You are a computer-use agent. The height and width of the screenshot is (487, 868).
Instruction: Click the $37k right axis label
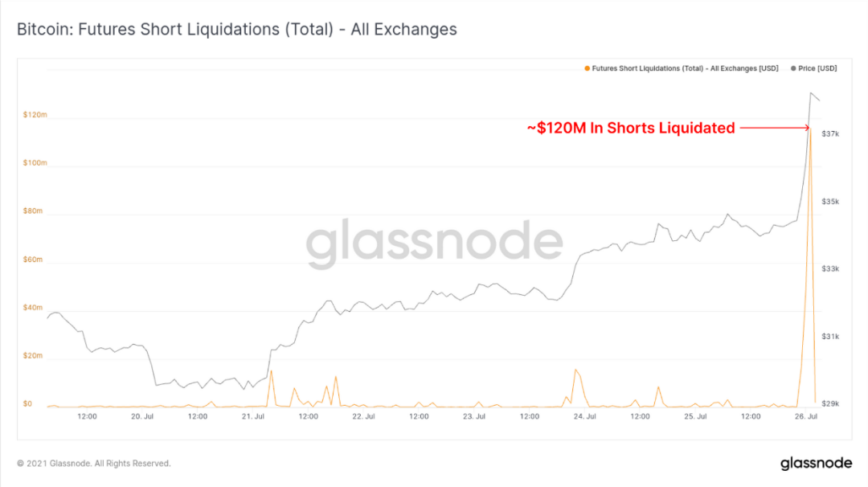(830, 134)
